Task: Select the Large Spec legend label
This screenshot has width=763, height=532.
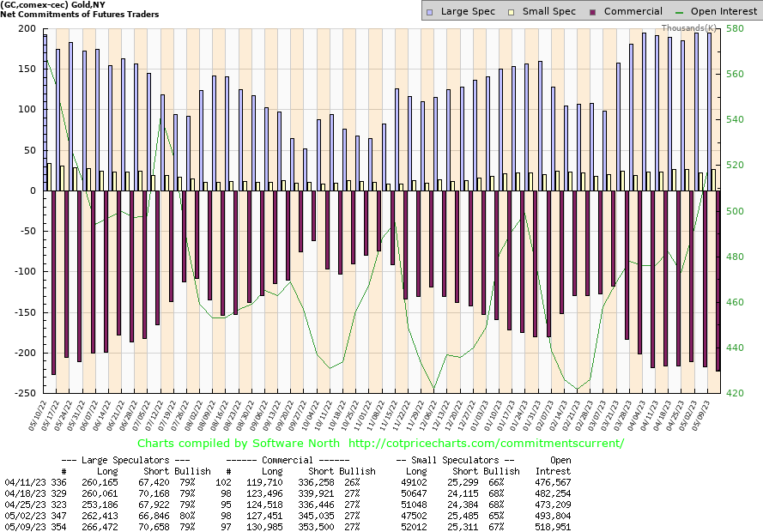Action: (x=468, y=11)
